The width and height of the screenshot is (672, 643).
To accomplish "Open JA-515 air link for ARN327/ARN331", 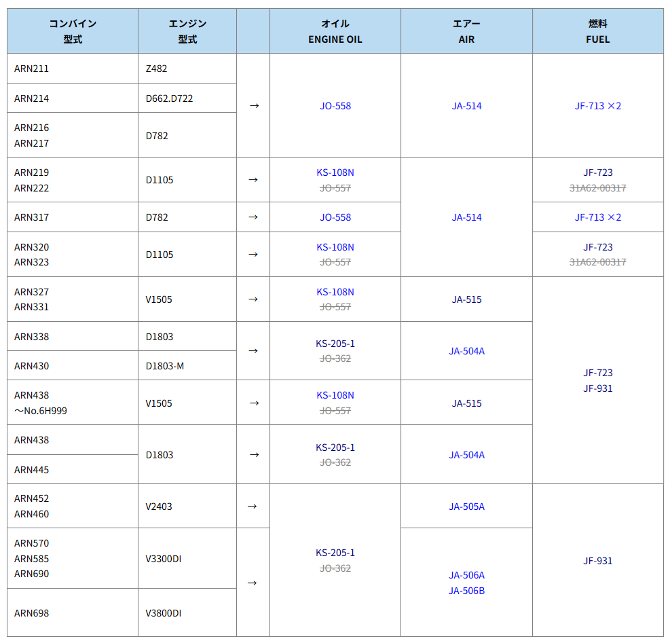I will click(x=466, y=299).
